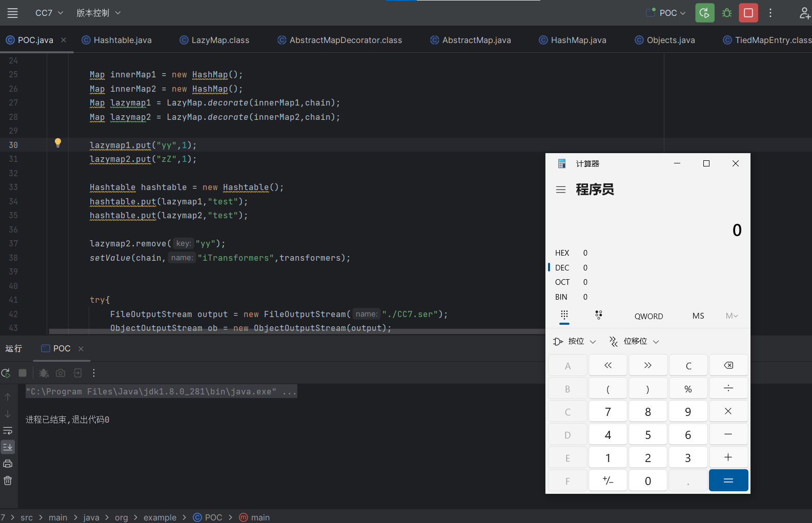Rerun POC from the top toolbar
This screenshot has height=523, width=812.
(705, 13)
